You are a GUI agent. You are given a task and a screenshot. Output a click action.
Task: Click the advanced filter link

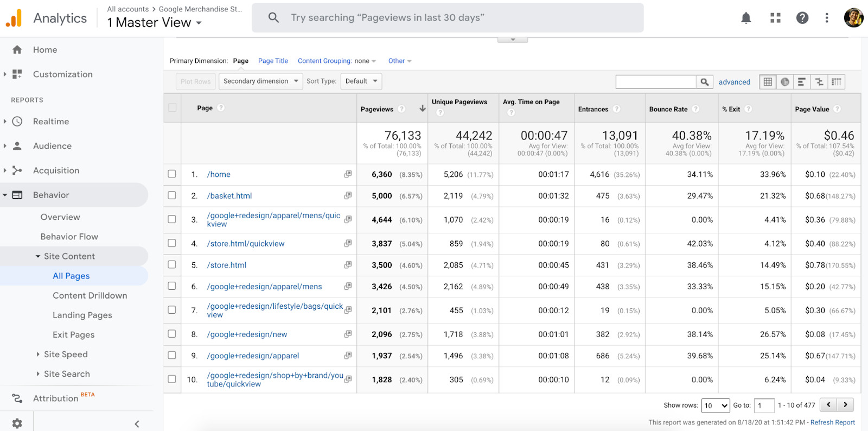click(x=734, y=82)
